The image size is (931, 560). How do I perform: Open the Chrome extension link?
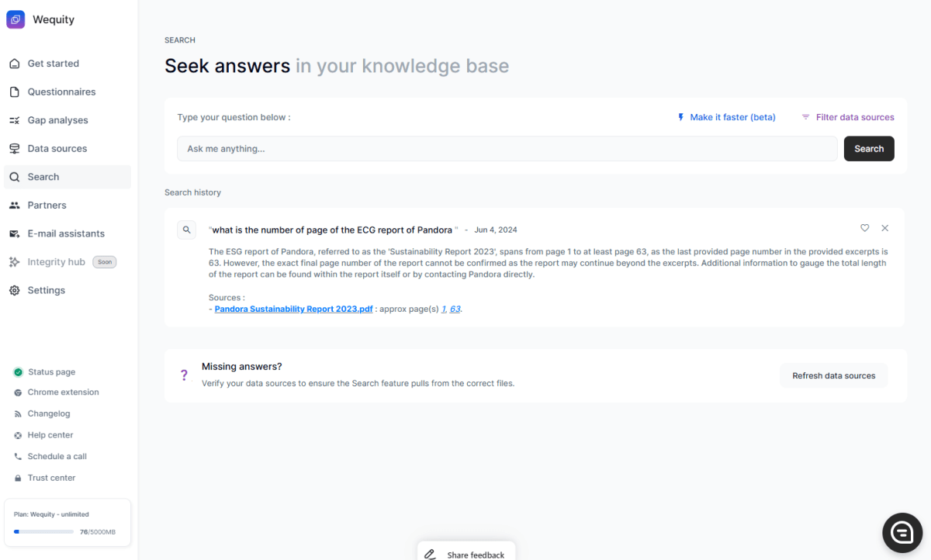coord(64,392)
